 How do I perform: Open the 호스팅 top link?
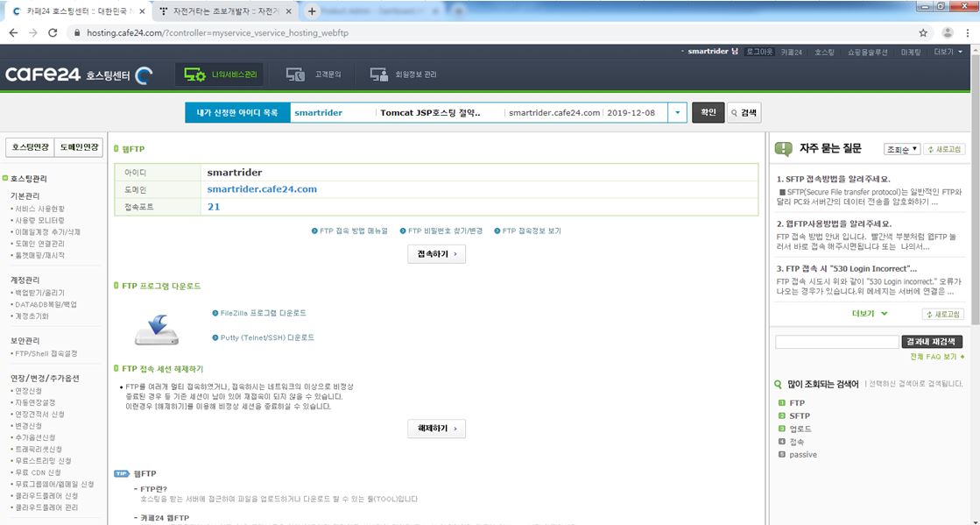pyautogui.click(x=824, y=52)
